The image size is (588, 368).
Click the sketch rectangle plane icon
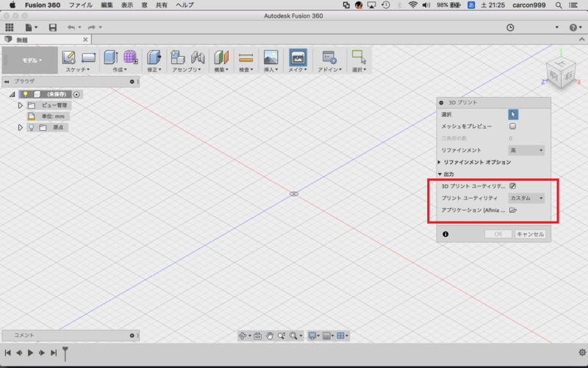coord(88,57)
